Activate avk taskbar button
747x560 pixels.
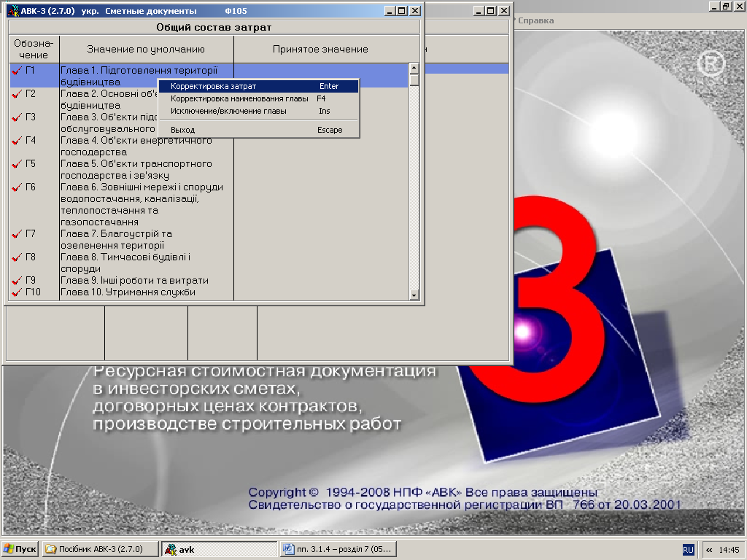[219, 549]
